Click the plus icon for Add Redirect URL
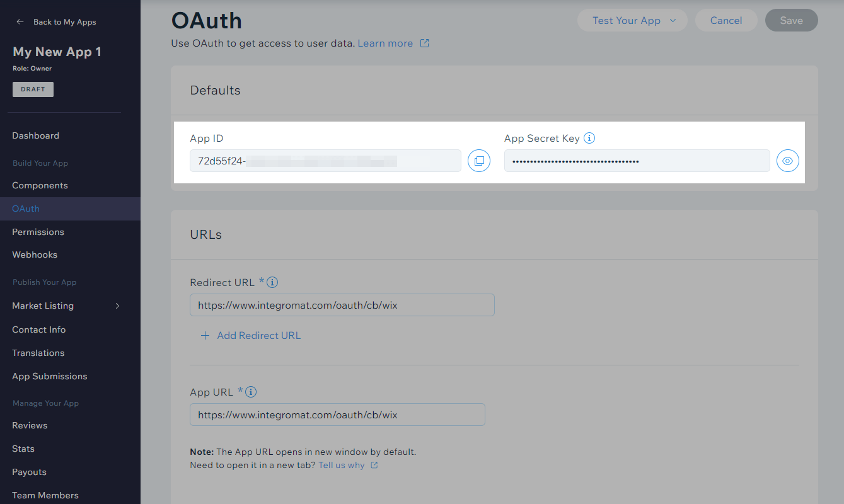This screenshot has height=504, width=844. pyautogui.click(x=204, y=336)
